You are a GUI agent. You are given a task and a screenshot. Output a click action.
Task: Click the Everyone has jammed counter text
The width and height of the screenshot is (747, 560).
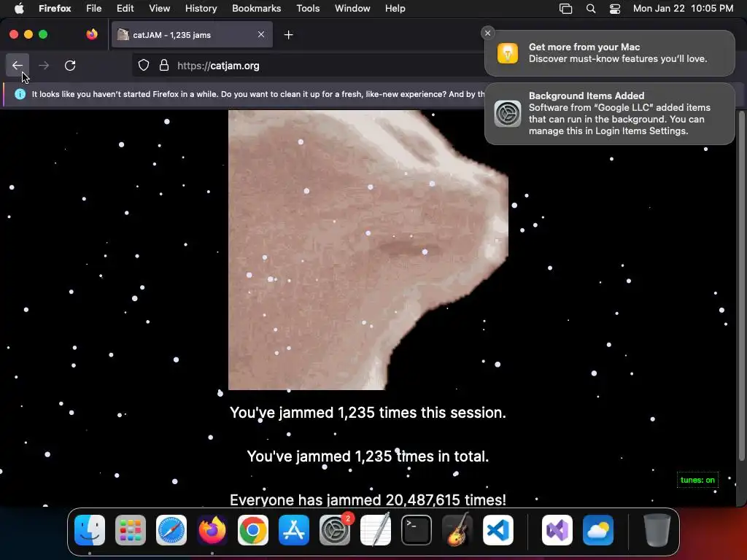[x=368, y=499]
